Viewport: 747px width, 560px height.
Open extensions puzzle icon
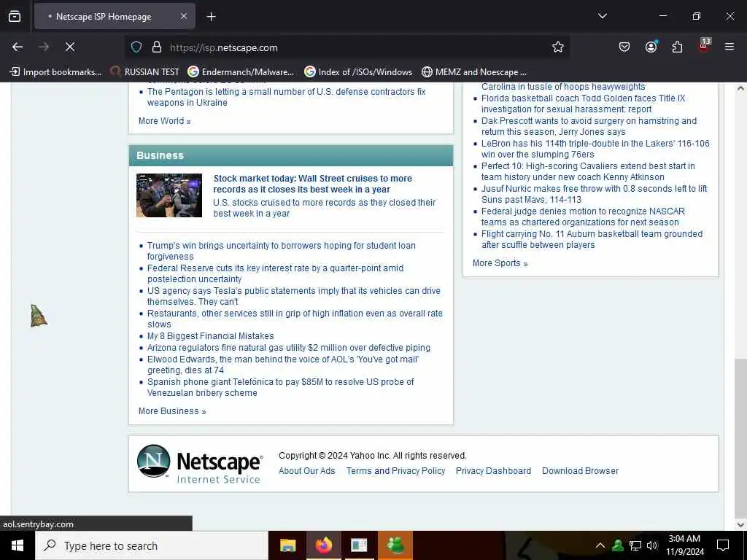tap(677, 47)
